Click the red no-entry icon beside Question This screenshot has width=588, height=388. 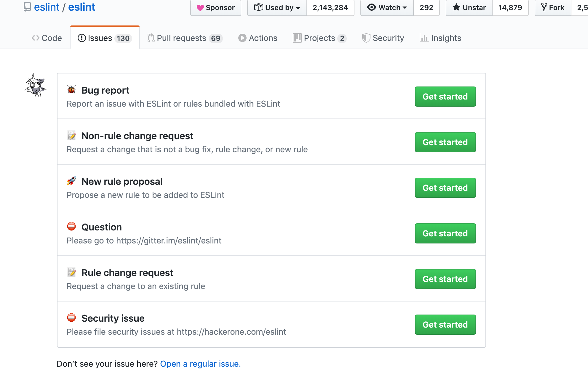[x=71, y=227]
